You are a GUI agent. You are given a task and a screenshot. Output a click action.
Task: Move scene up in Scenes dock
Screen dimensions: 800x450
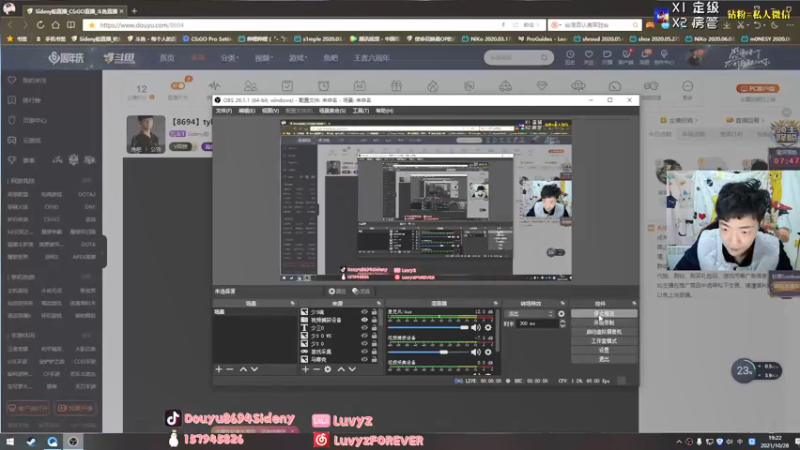pyautogui.click(x=243, y=369)
